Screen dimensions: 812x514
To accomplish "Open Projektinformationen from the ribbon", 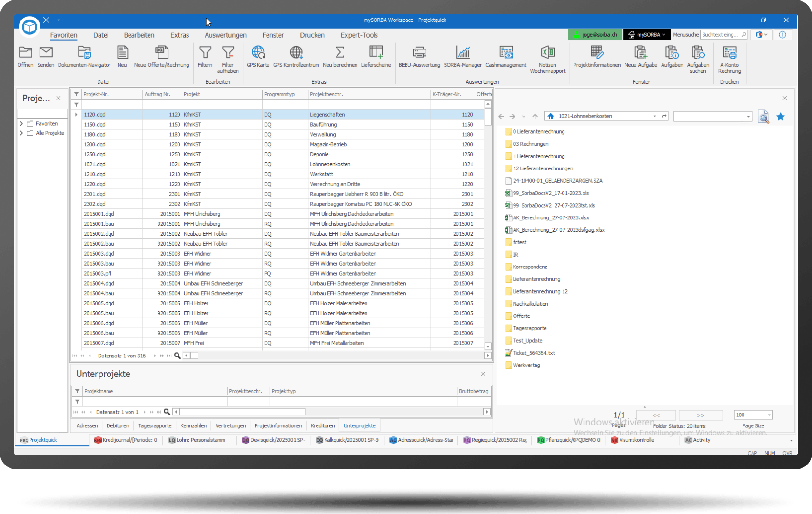I will (x=597, y=52).
